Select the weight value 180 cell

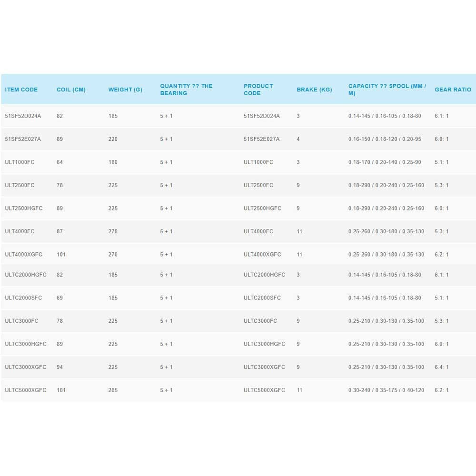(x=113, y=162)
